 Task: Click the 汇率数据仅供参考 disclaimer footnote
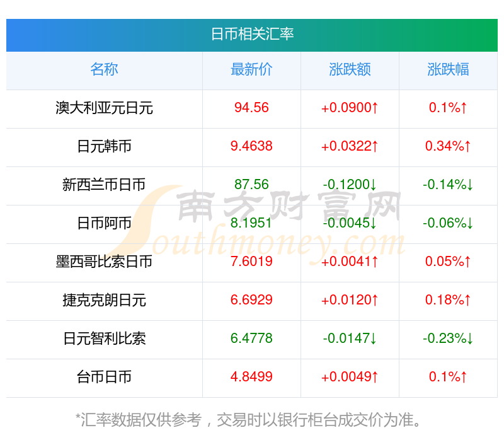[248, 420]
